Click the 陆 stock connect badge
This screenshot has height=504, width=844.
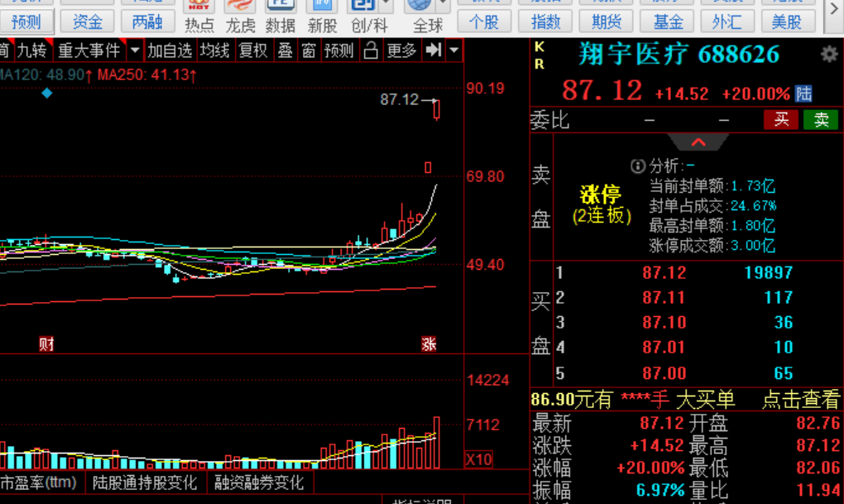click(803, 94)
